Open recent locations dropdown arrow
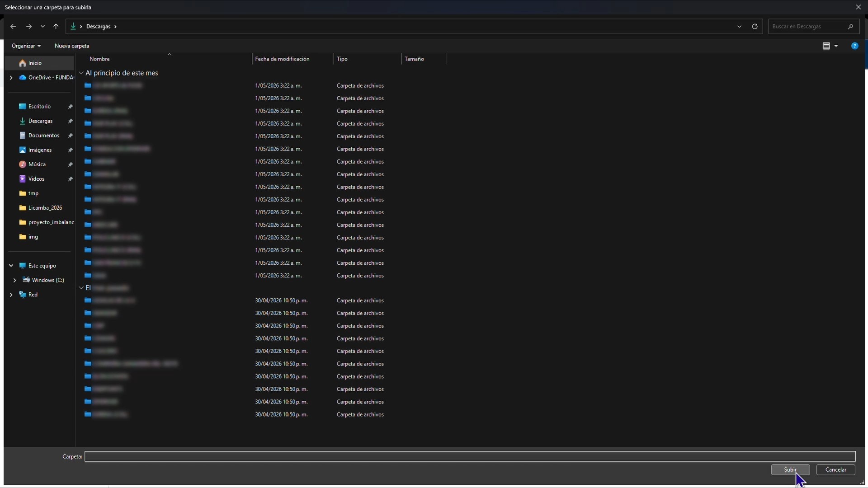868x488 pixels. (43, 27)
